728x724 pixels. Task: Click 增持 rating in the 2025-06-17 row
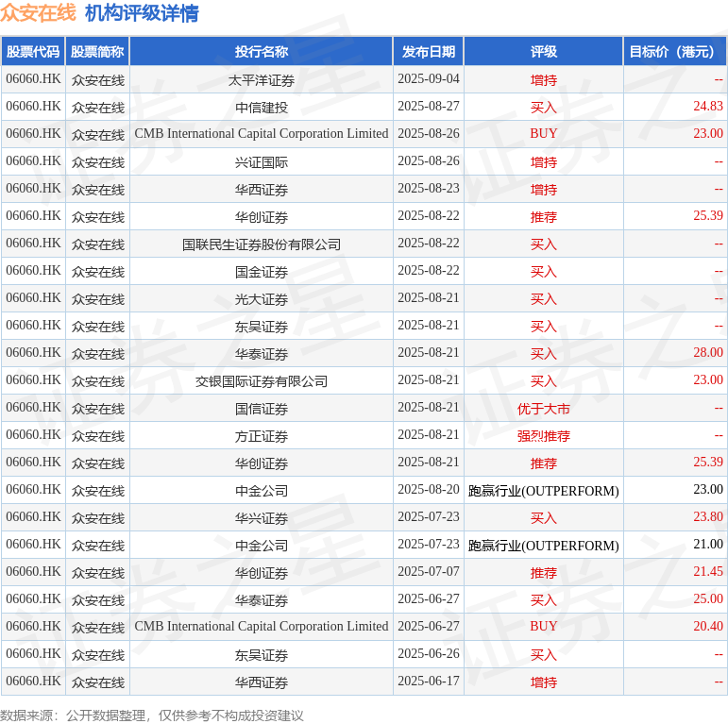click(544, 682)
